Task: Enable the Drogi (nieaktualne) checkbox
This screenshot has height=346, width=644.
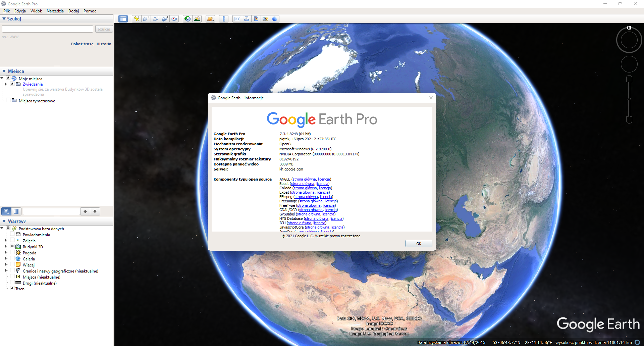Action: coord(12,283)
